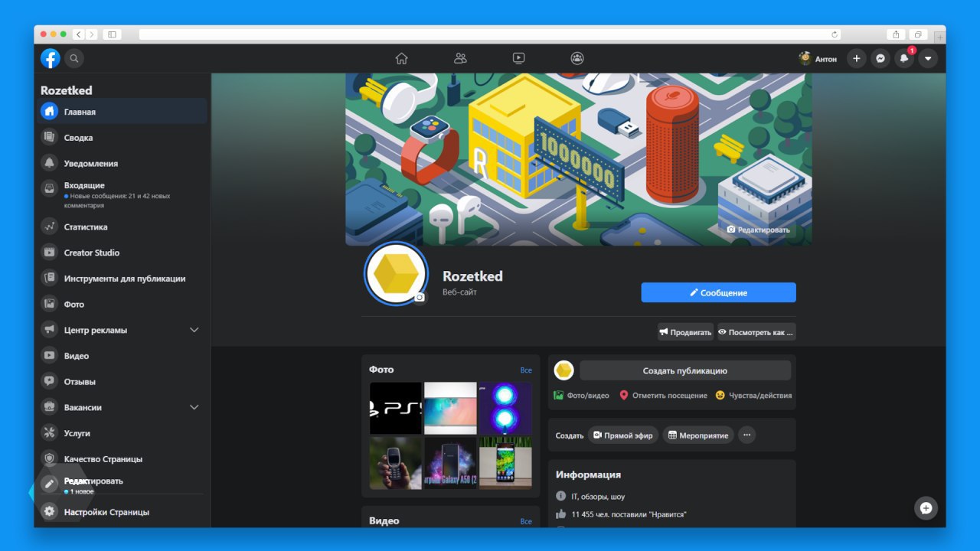Click the Качество Страницы shield icon
980x551 pixels.
[x=50, y=458]
